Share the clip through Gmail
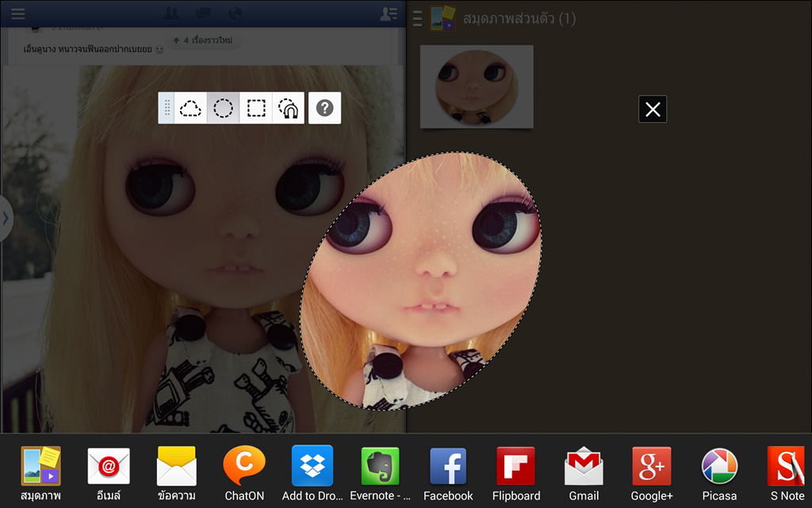This screenshot has width=812, height=508. pos(584,474)
